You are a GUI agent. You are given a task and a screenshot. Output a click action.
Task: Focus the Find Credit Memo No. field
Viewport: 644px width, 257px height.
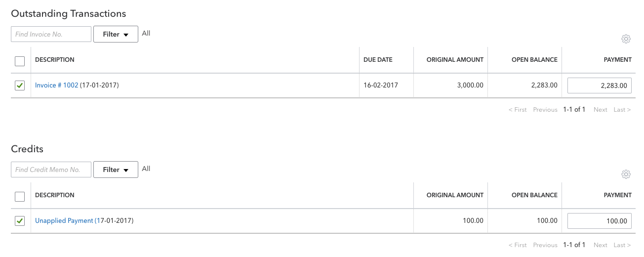click(51, 170)
